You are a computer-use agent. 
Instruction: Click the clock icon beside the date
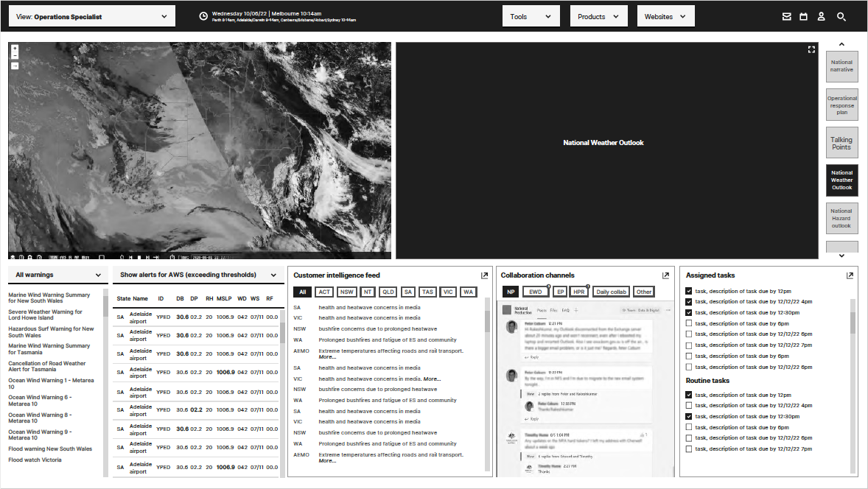pos(203,16)
